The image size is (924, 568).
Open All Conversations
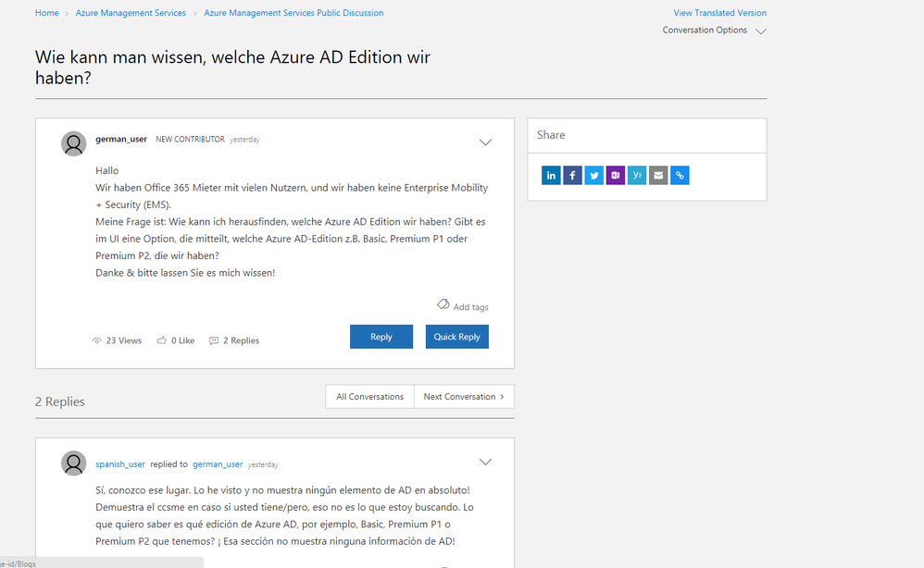(370, 397)
